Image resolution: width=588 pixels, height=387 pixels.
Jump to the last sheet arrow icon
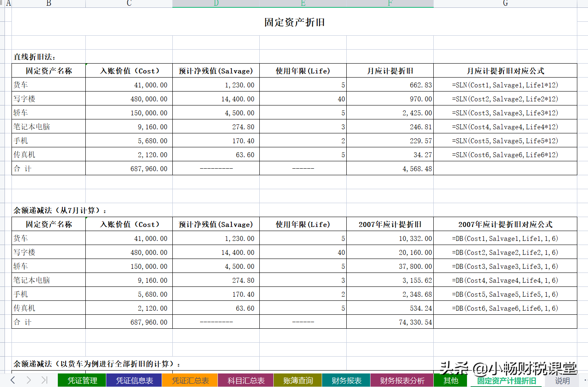(44, 380)
